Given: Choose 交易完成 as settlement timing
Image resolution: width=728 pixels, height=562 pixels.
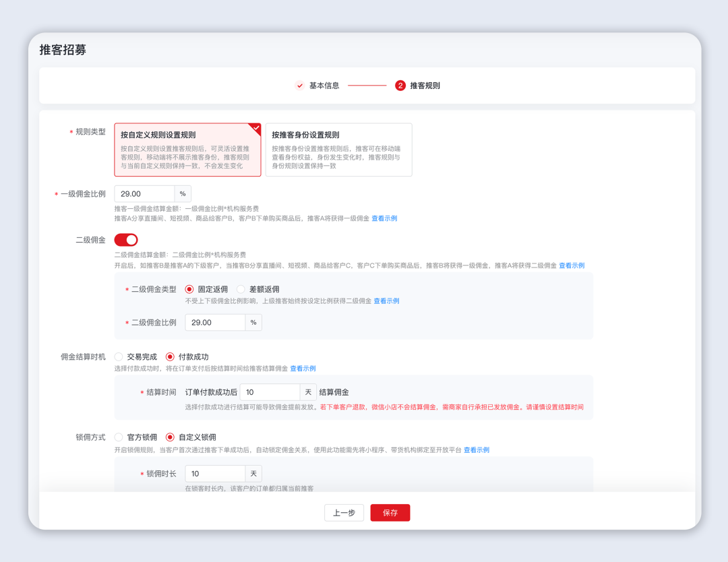Looking at the screenshot, I should [119, 356].
